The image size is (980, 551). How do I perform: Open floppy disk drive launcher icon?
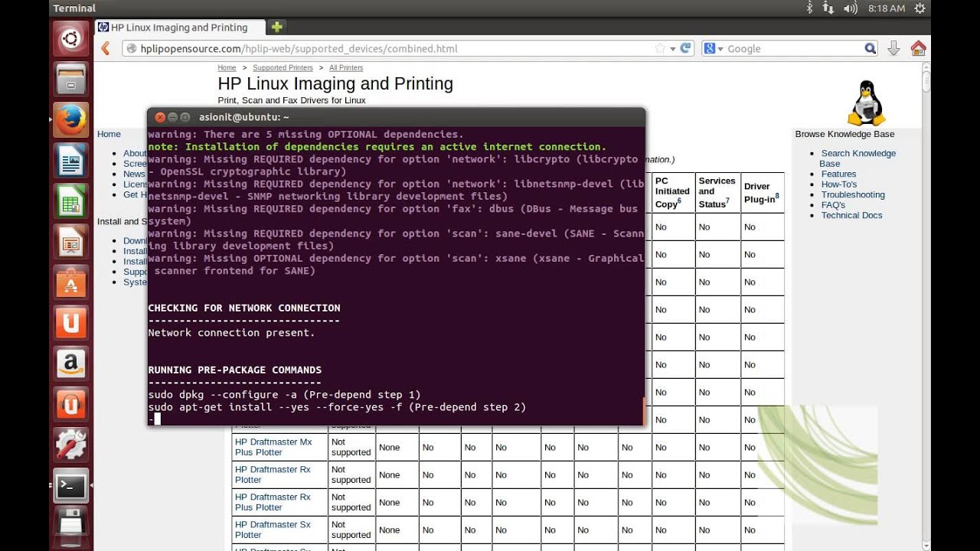(x=70, y=527)
